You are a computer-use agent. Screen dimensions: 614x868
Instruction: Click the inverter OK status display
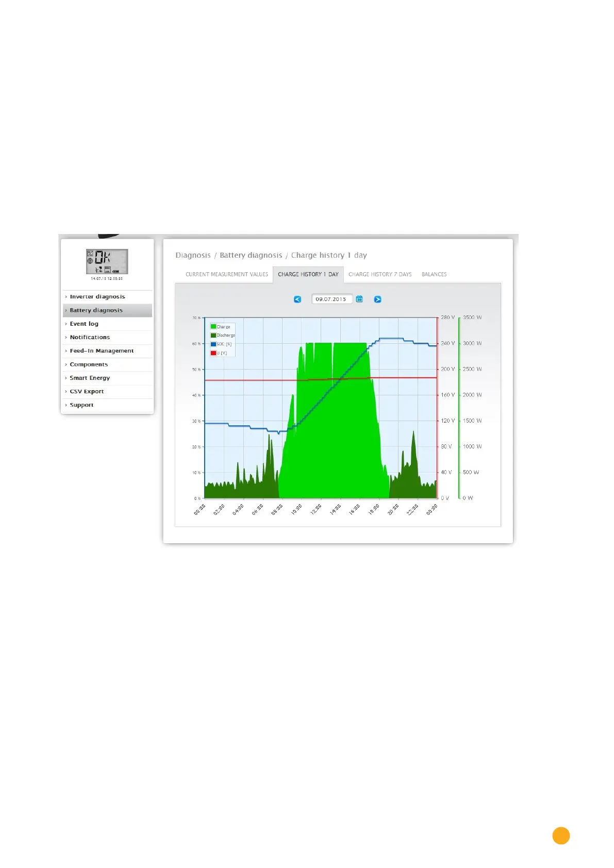[x=107, y=261]
